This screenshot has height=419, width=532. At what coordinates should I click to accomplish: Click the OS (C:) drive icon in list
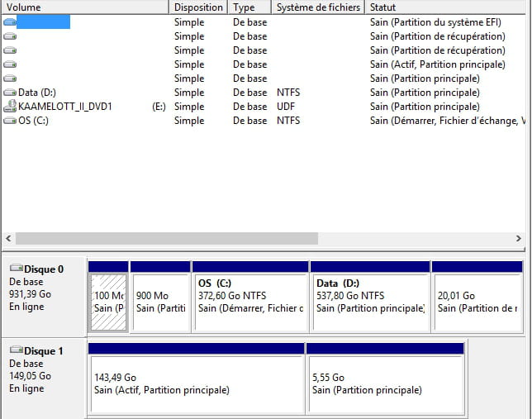click(x=9, y=121)
